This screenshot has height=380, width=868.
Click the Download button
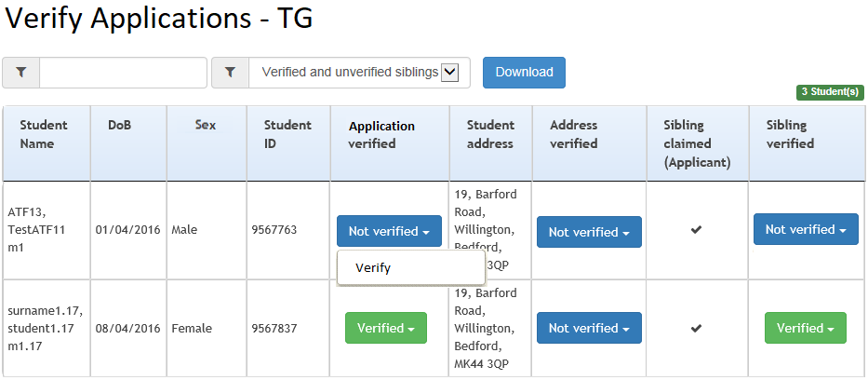pos(524,73)
